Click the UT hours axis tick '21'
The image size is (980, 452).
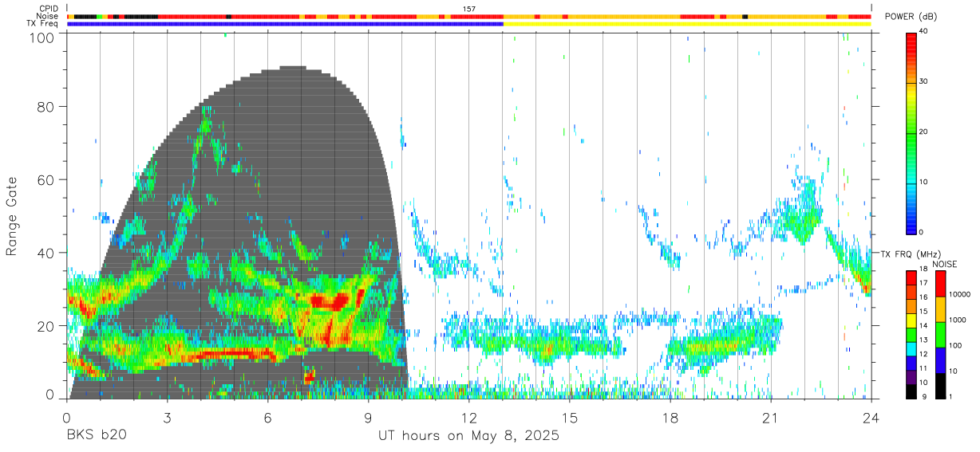[x=771, y=417]
